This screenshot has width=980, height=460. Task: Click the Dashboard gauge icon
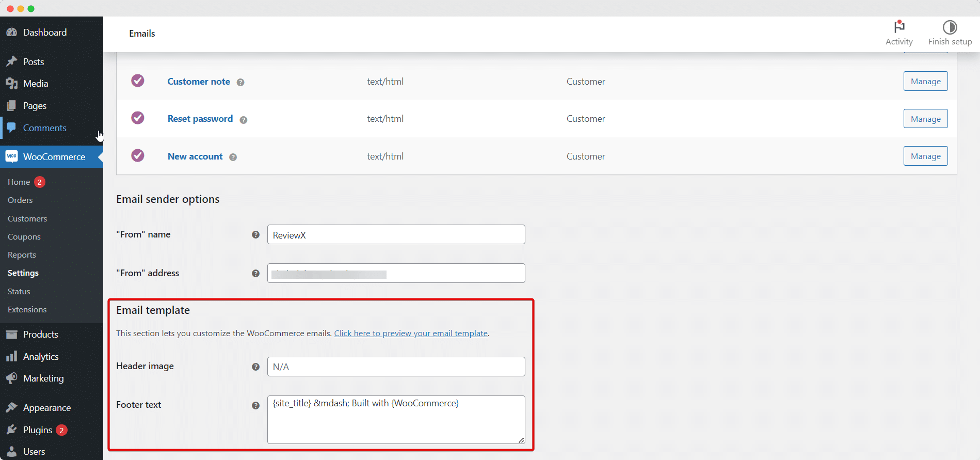11,32
